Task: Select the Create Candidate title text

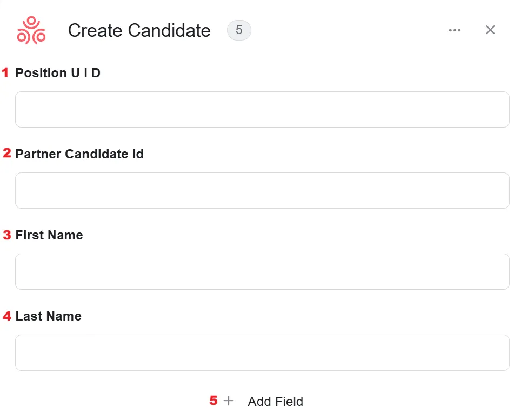Action: [139, 31]
